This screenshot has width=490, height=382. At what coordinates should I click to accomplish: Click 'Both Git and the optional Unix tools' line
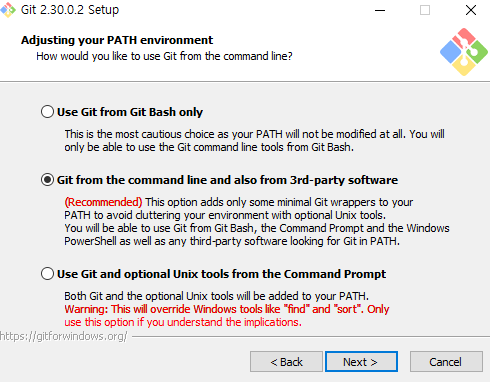pos(217,296)
